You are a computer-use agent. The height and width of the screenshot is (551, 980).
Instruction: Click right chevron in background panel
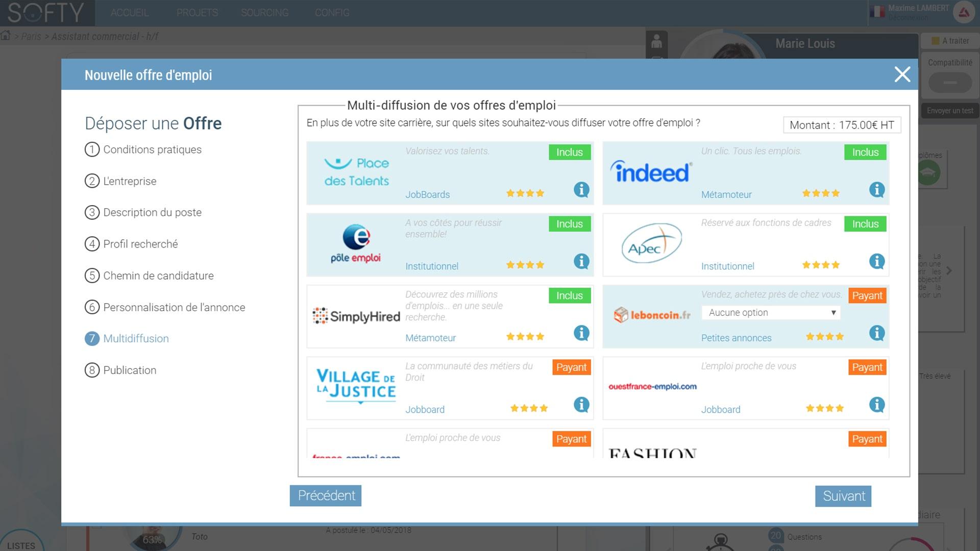pyautogui.click(x=949, y=270)
